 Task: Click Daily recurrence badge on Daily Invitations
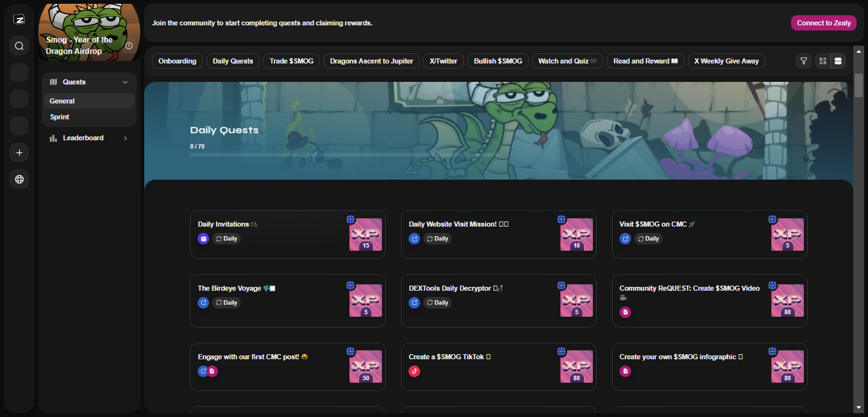[x=226, y=239]
